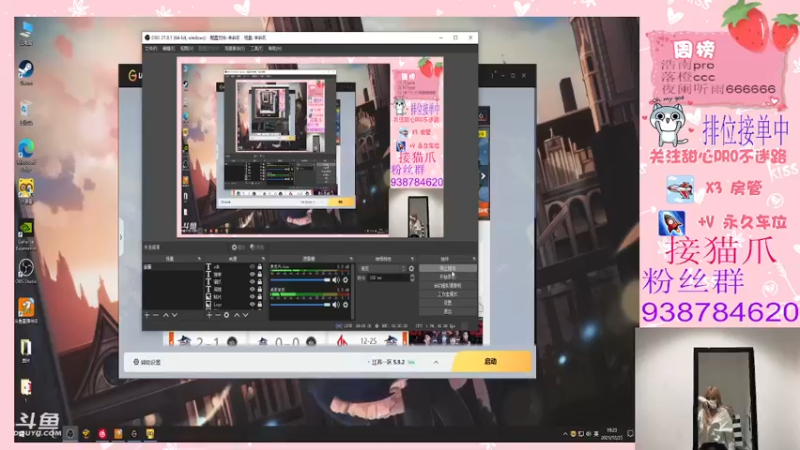This screenshot has width=800, height=450.
Task: Toggle visibility of the fourth text source
Action: point(252,289)
